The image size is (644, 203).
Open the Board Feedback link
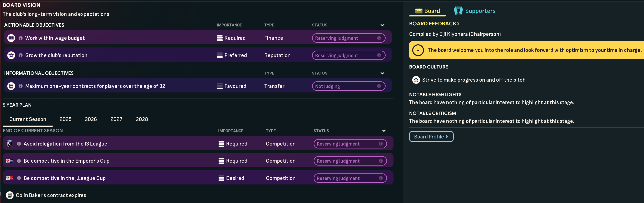pos(434,24)
